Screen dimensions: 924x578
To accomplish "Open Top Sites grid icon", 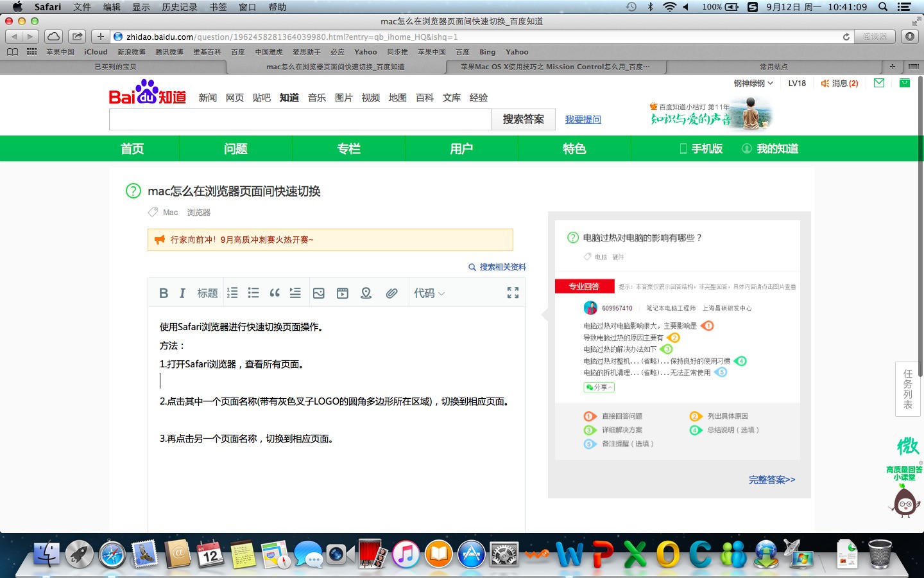I will click(x=31, y=52).
